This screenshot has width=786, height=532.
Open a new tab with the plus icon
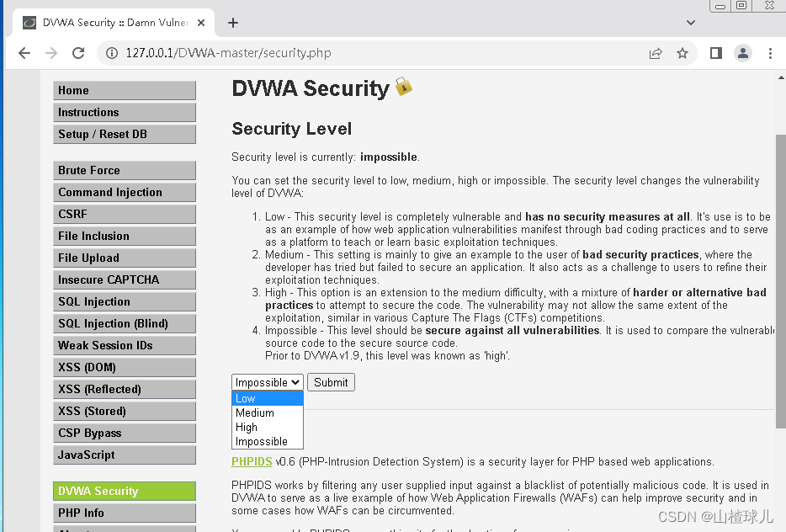233,23
